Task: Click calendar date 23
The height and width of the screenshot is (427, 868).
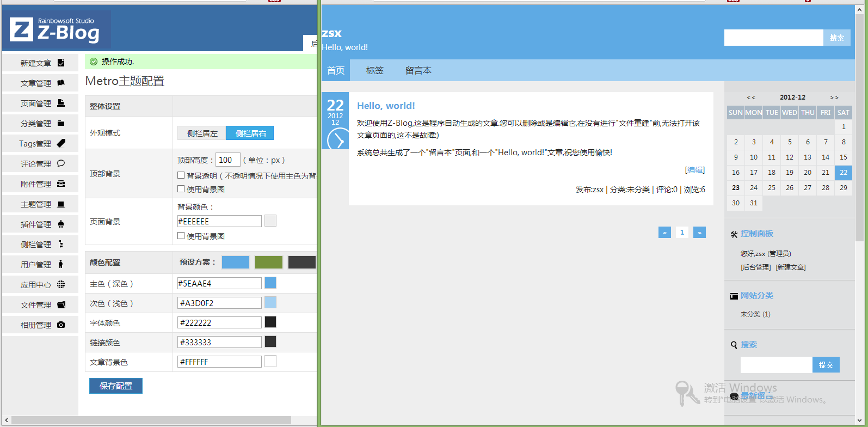Action: coord(736,188)
